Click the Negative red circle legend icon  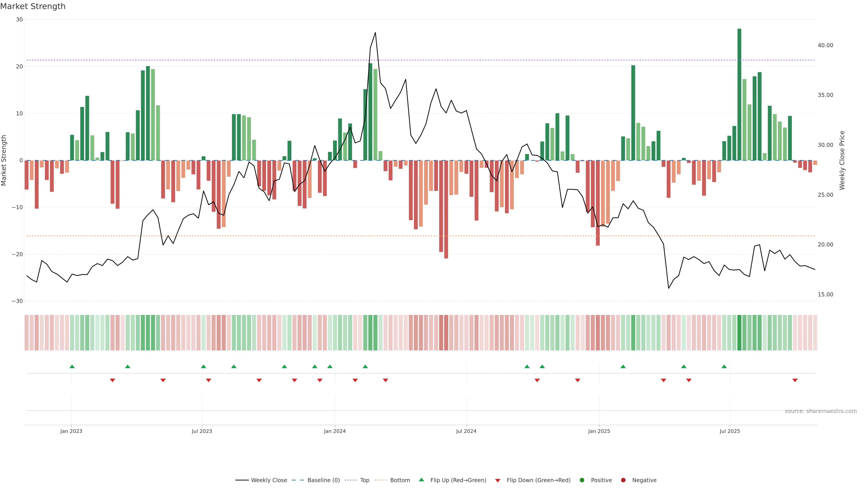tap(623, 480)
